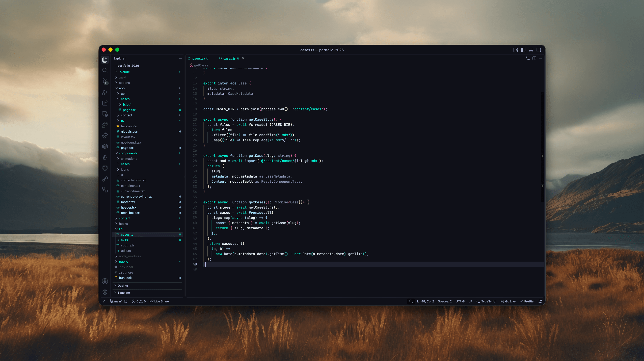
Task: Open Explorer panel ellipsis menu
Action: pos(180,58)
